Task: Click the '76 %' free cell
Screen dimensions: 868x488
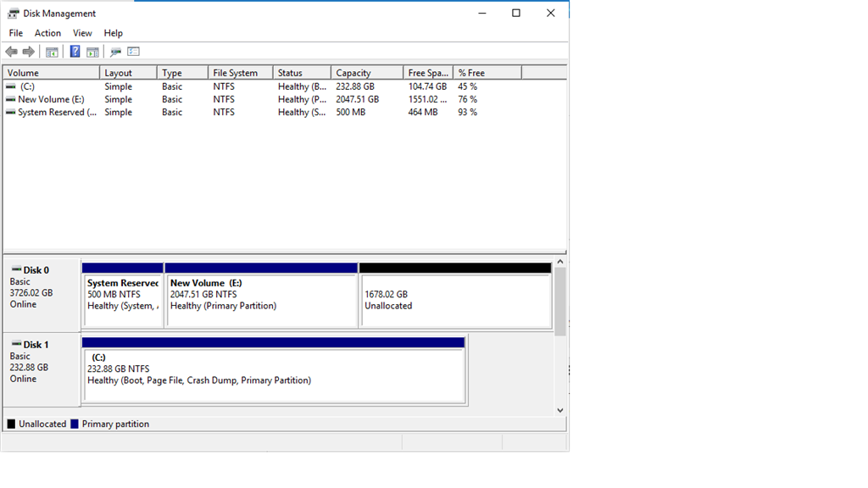Action: pos(467,99)
